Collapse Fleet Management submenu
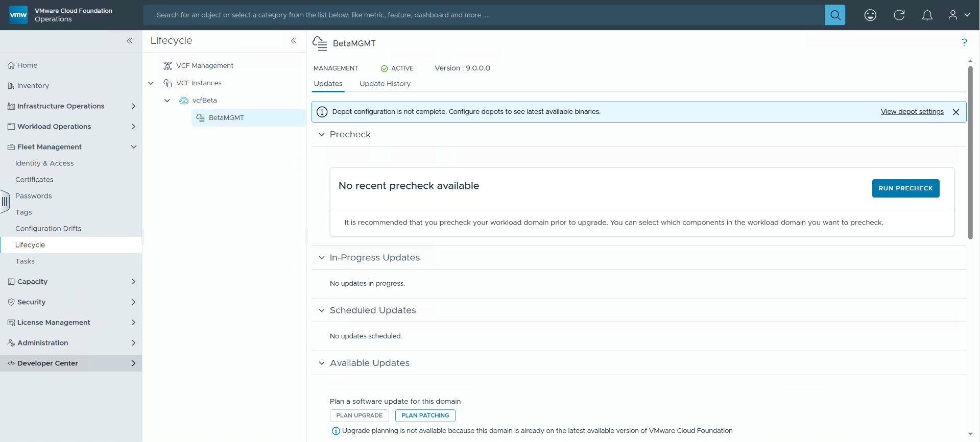The width and height of the screenshot is (980, 442). [x=134, y=147]
